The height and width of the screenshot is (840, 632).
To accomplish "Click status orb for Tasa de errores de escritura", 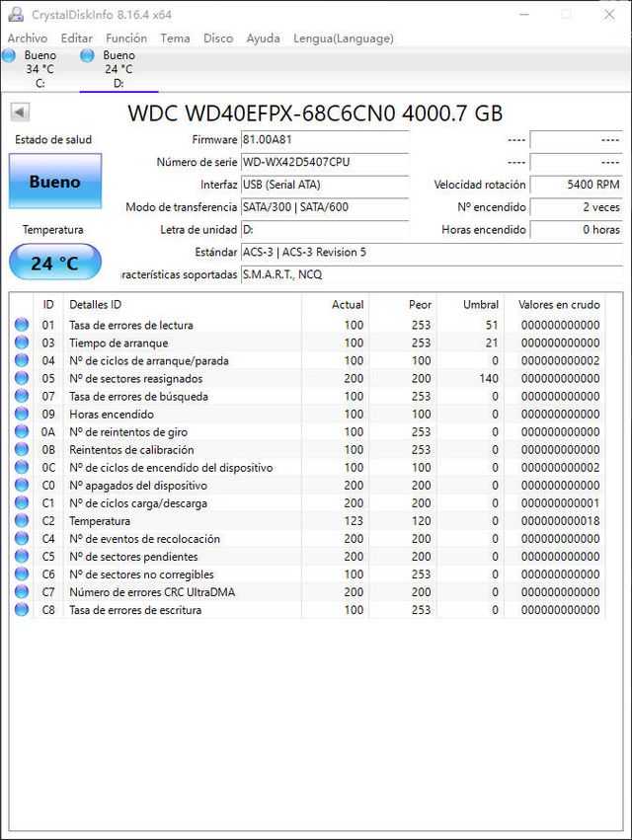I will (x=22, y=609).
